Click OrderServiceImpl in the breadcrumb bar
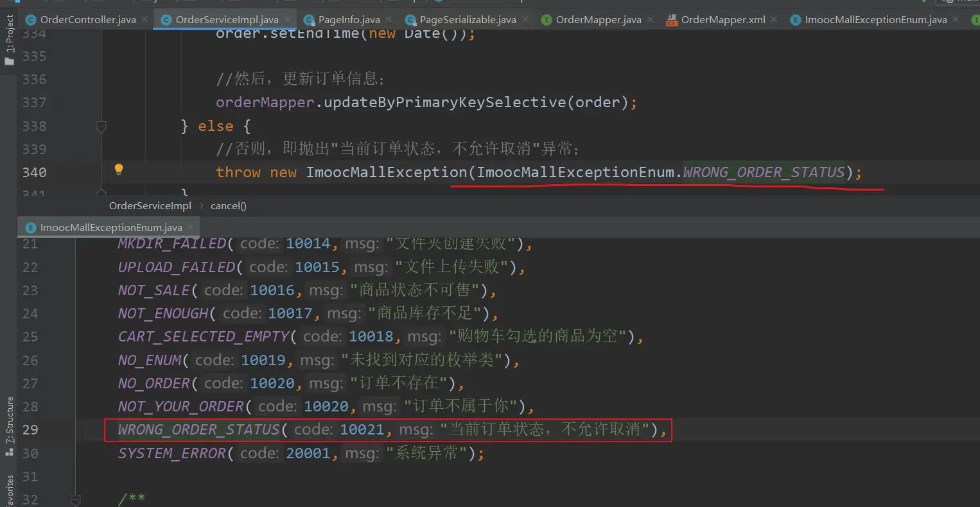The height and width of the screenshot is (507, 980). pyautogui.click(x=150, y=206)
